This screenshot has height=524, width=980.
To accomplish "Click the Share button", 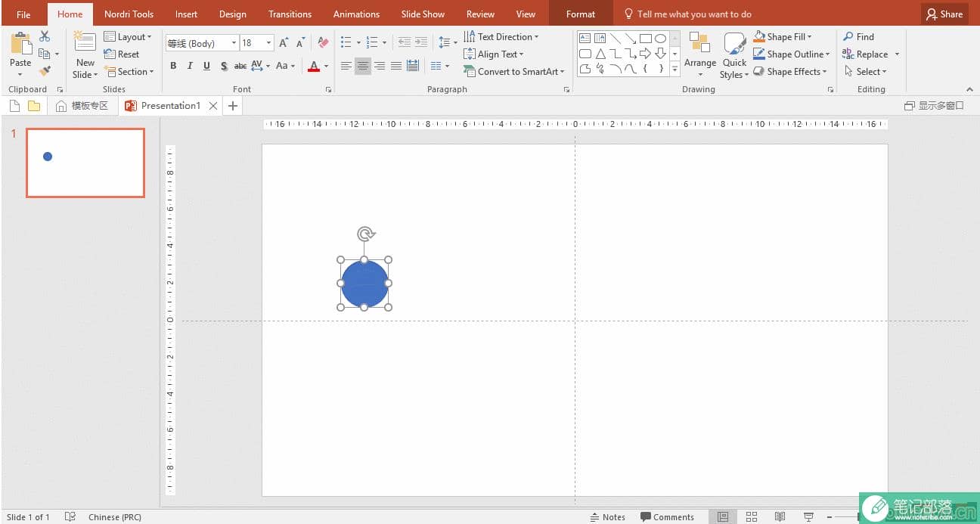I will pyautogui.click(x=944, y=14).
